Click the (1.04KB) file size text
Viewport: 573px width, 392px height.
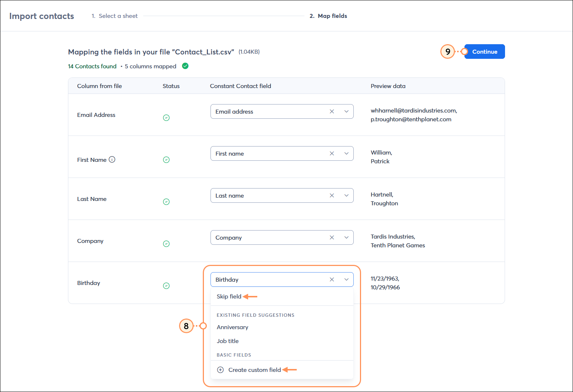point(249,52)
